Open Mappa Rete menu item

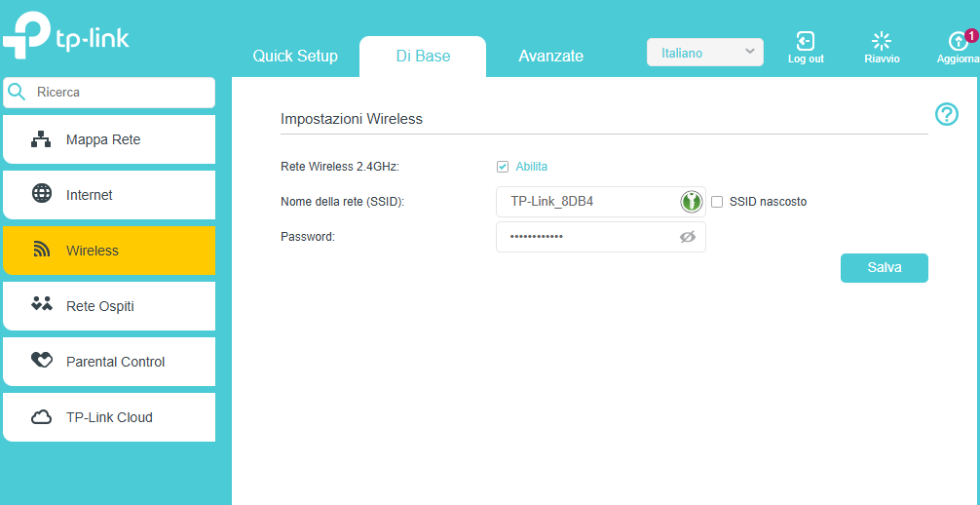click(109, 139)
